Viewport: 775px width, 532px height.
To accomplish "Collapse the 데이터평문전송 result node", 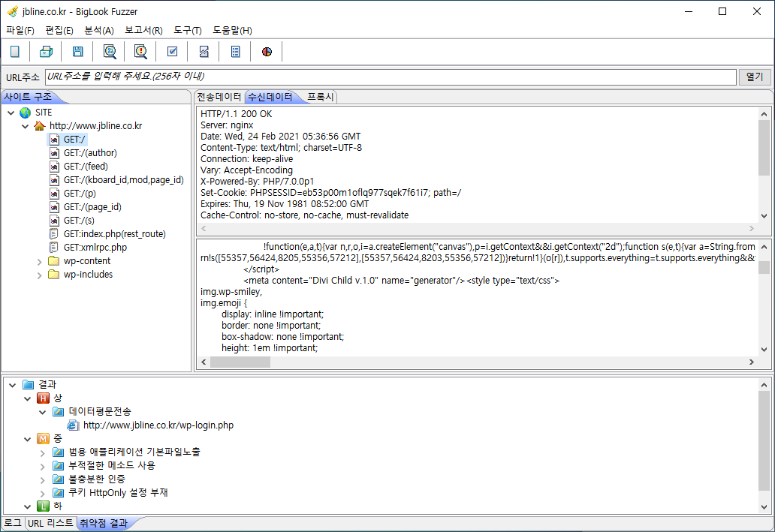I will click(x=43, y=411).
